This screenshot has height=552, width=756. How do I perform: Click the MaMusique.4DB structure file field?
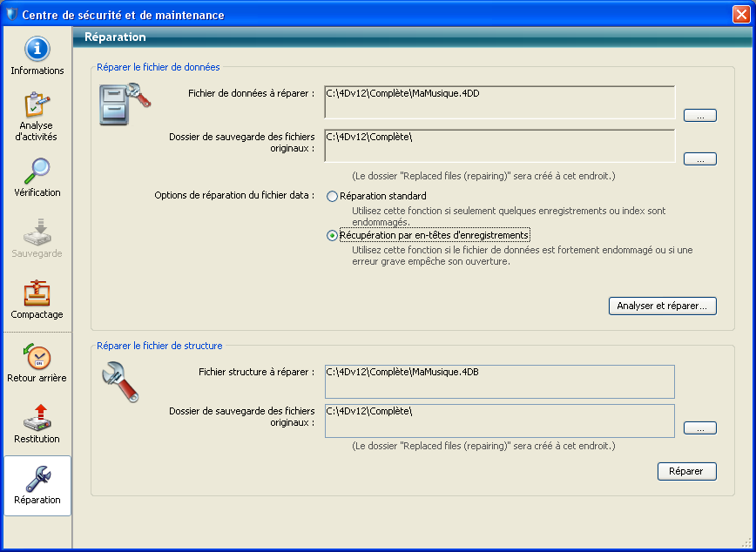[x=499, y=381]
